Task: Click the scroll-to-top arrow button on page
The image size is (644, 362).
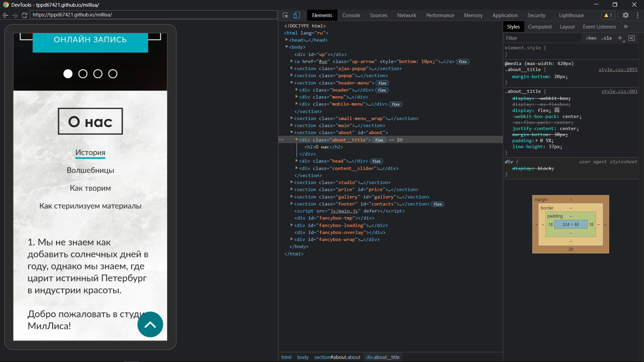Action: click(150, 324)
